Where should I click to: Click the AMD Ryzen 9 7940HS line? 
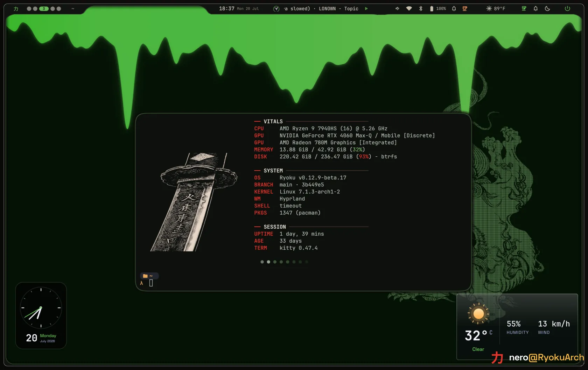pos(333,128)
